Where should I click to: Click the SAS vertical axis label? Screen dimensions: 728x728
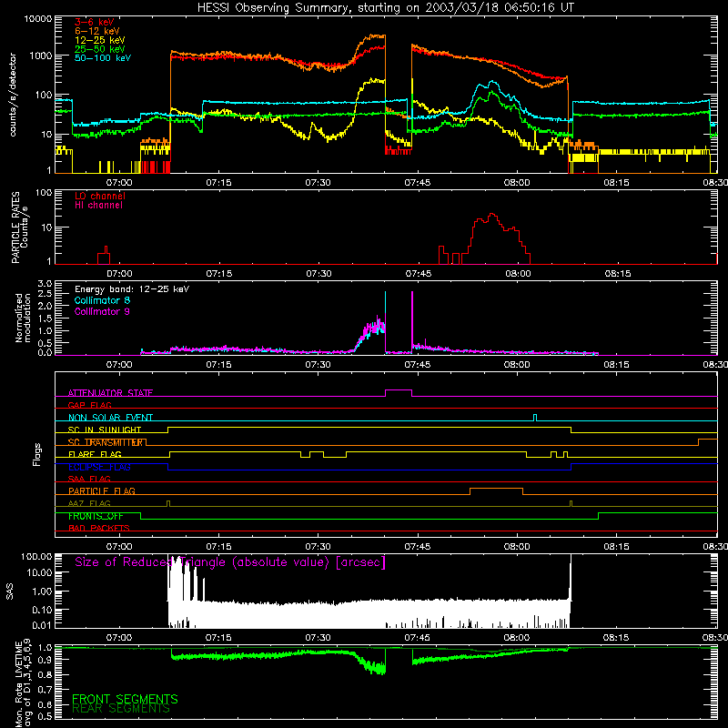pos(10,591)
